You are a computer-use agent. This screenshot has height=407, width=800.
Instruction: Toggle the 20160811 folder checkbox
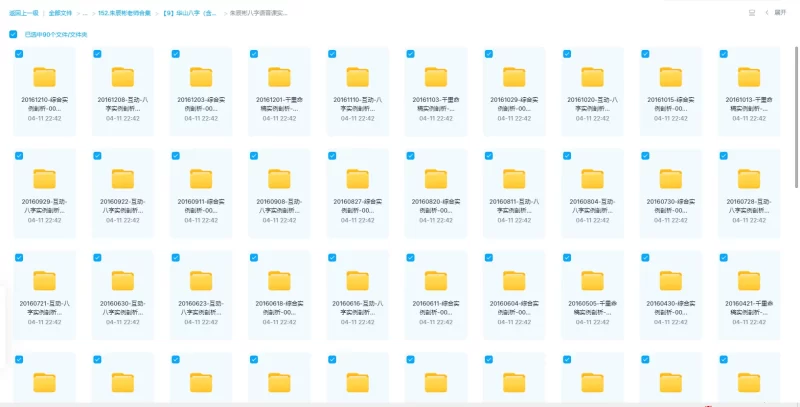tap(490, 156)
